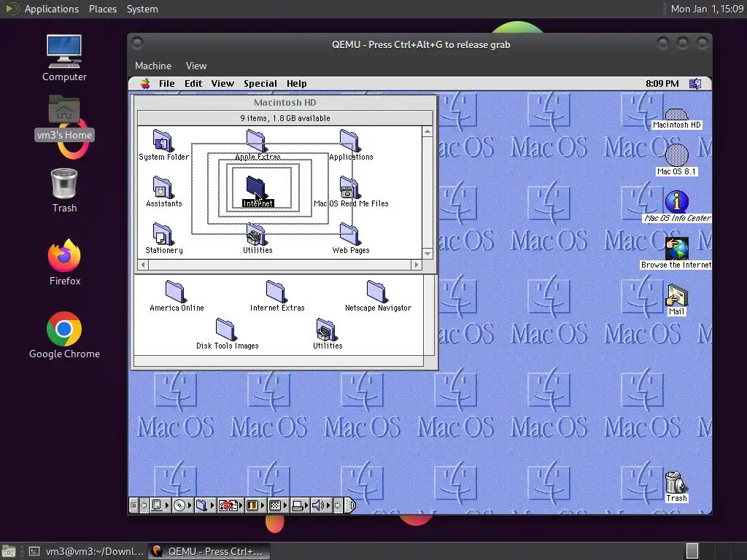The image size is (747, 560).
Task: Open the Special menu
Action: pyautogui.click(x=260, y=84)
